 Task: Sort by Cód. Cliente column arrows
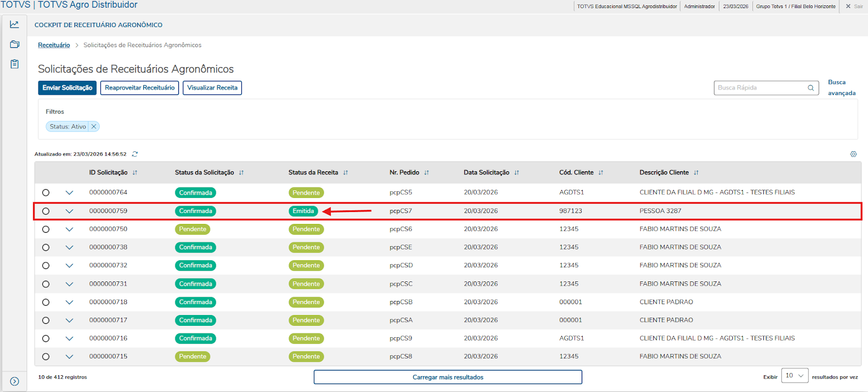pos(601,172)
